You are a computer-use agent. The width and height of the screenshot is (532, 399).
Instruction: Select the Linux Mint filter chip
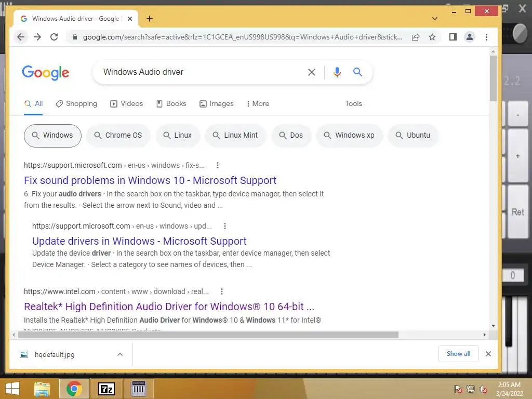coord(235,136)
